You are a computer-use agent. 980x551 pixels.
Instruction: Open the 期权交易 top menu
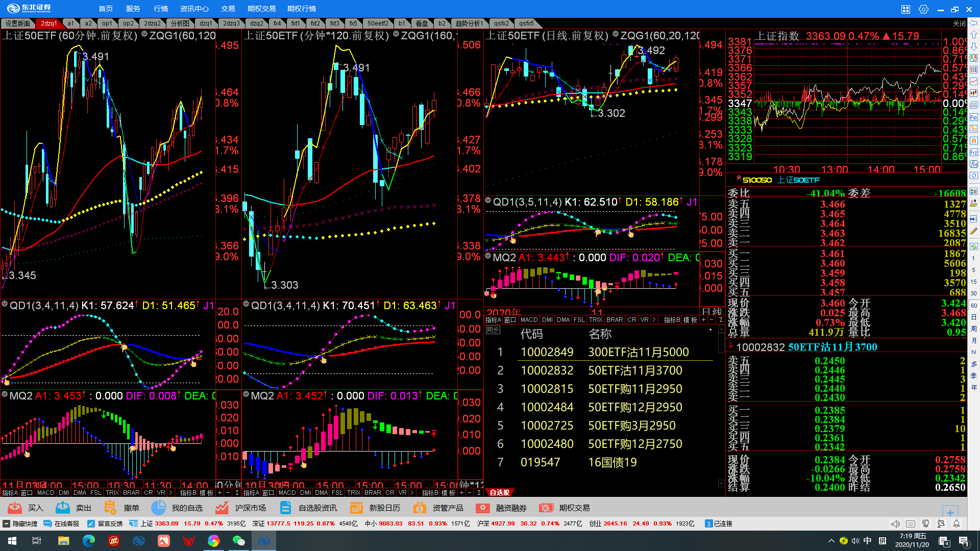pyautogui.click(x=261, y=9)
